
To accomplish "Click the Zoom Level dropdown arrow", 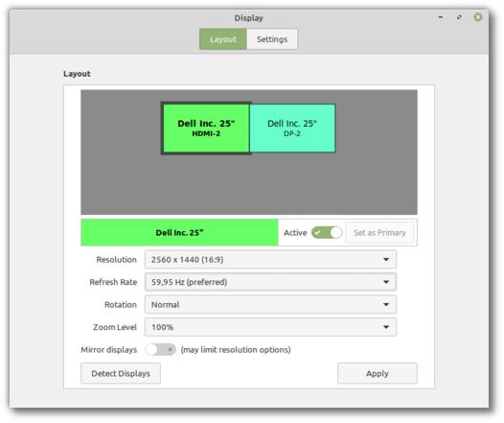I will click(386, 327).
